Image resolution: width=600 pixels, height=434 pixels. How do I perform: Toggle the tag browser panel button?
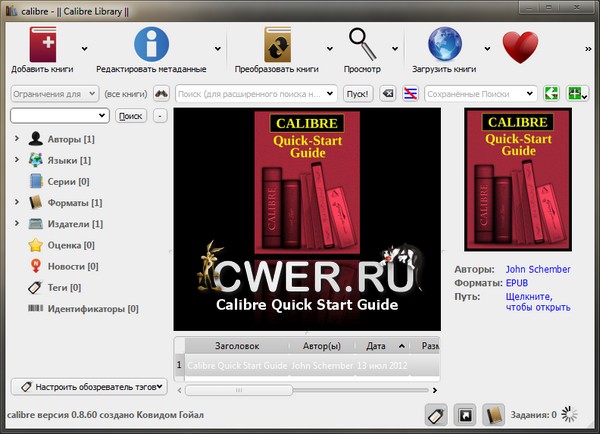point(437,415)
